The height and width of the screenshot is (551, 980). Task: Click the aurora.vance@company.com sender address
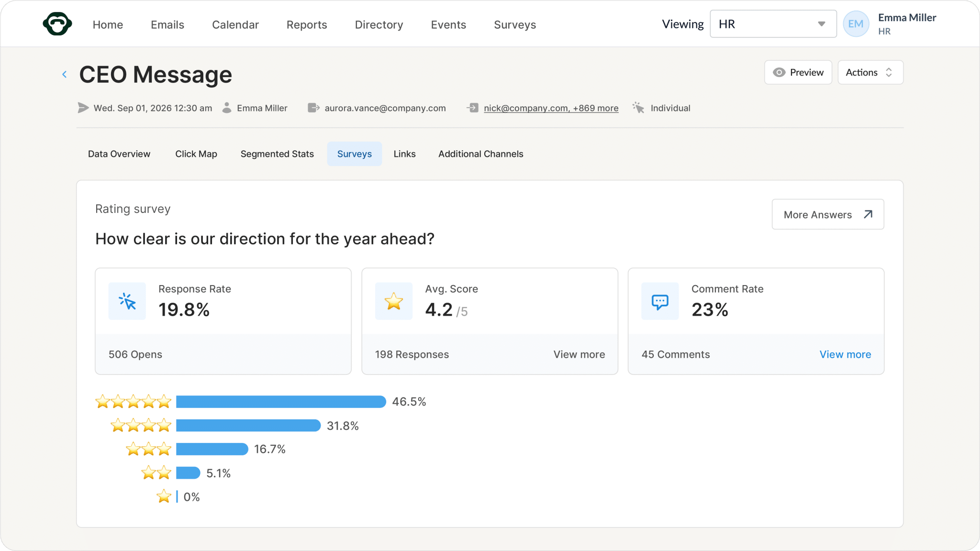tap(385, 108)
